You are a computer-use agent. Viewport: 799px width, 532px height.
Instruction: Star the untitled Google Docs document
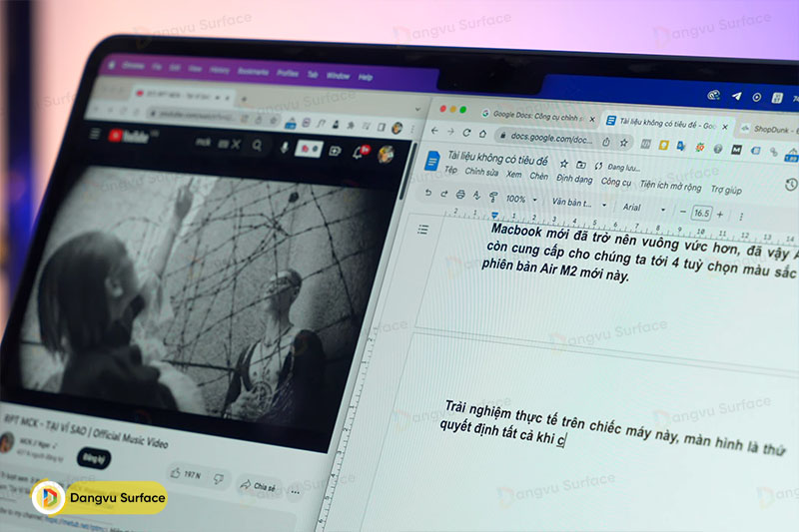563,164
